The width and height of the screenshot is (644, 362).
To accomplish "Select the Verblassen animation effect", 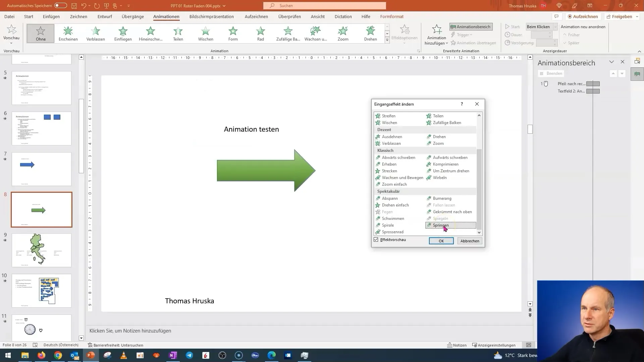I will [x=96, y=34].
